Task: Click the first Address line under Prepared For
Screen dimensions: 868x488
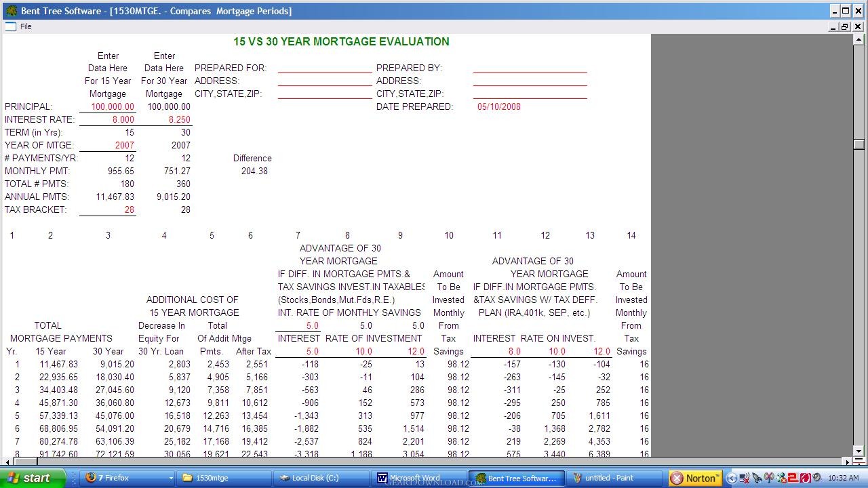Action: (x=325, y=81)
